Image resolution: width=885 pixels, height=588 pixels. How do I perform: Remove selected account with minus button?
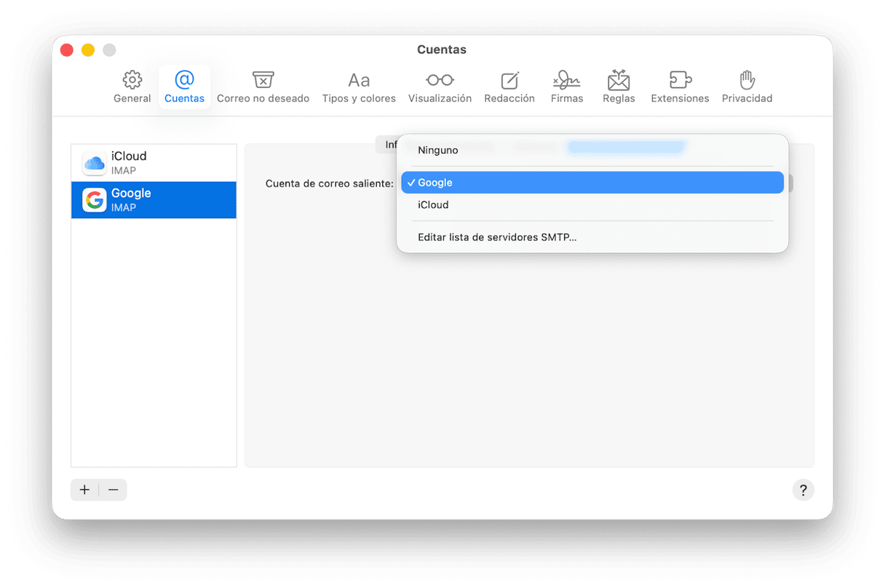(113, 490)
